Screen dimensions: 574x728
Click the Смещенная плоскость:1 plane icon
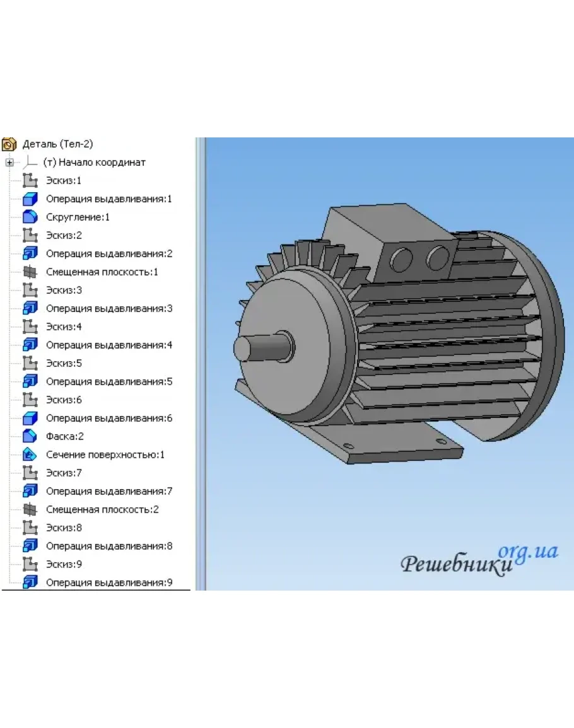(30, 272)
